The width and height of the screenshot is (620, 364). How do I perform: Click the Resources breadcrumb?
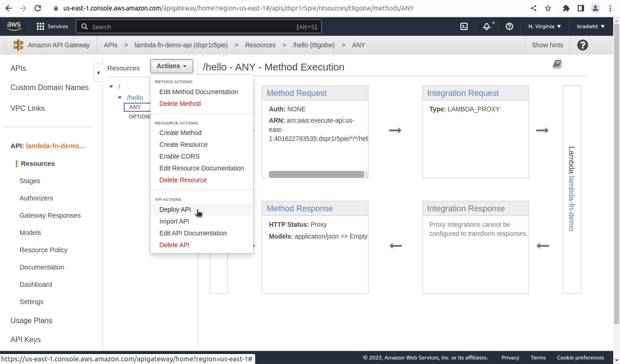260,45
